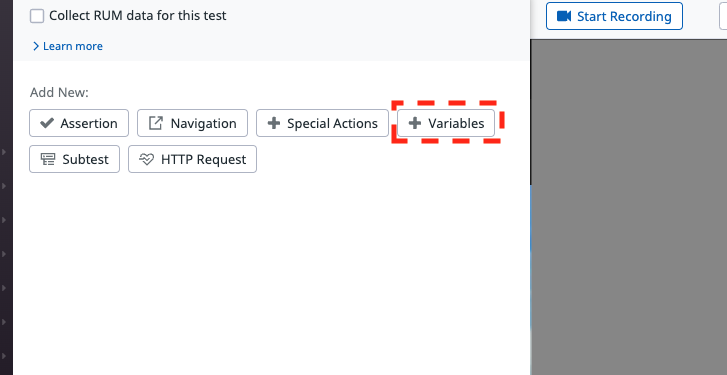Click the 'Collect RUM data for this test' label
727x375 pixels.
(138, 15)
